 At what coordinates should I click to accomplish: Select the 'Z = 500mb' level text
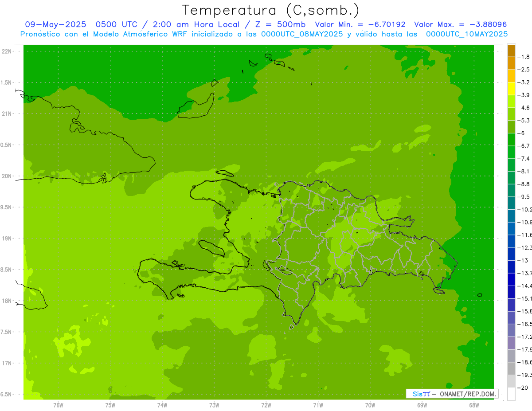[x=279, y=24]
